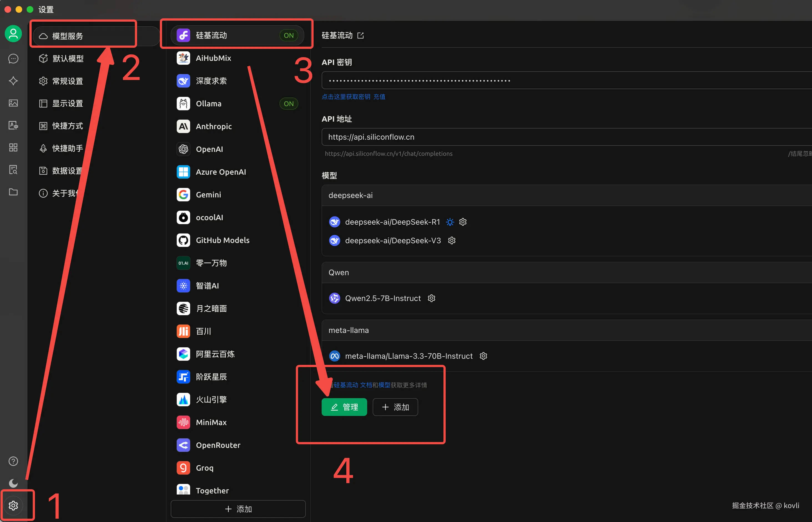Open the chat assistant sidebar icon
Image resolution: width=812 pixels, height=522 pixels.
[13, 59]
